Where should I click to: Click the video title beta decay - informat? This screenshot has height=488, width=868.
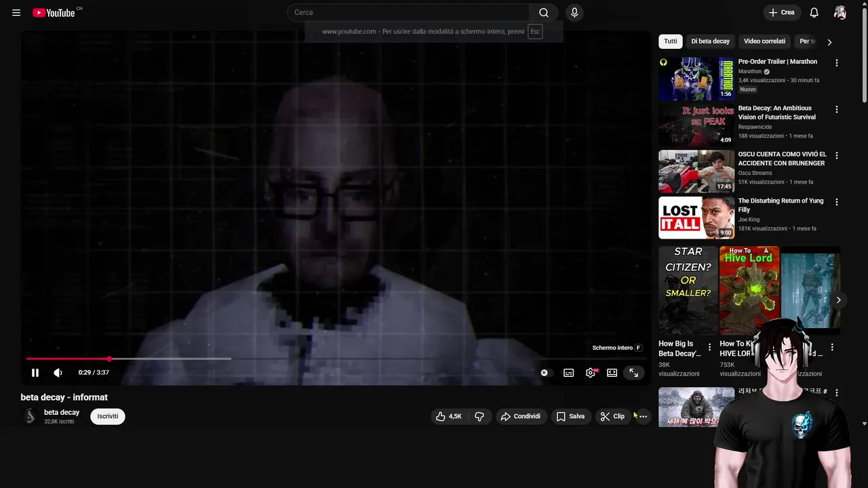(64, 397)
